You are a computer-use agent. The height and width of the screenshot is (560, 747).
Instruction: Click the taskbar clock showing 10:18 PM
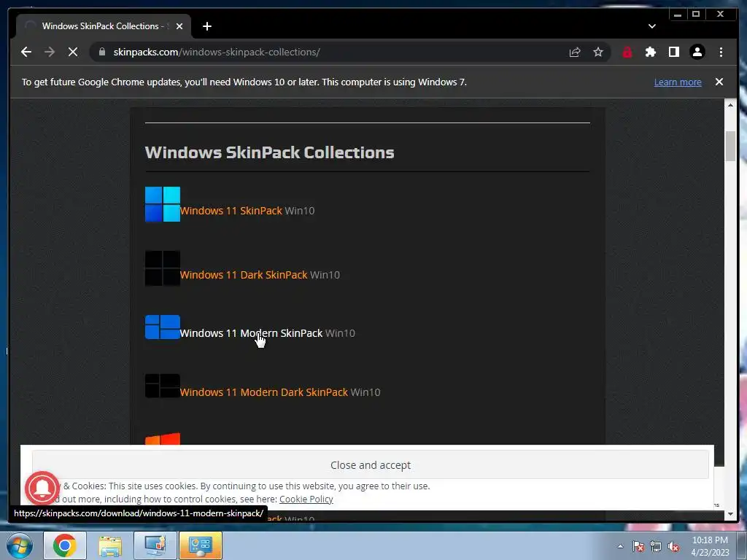click(710, 545)
